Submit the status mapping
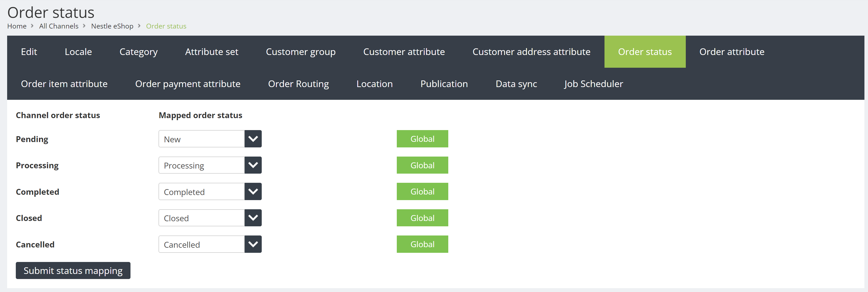 [73, 271]
